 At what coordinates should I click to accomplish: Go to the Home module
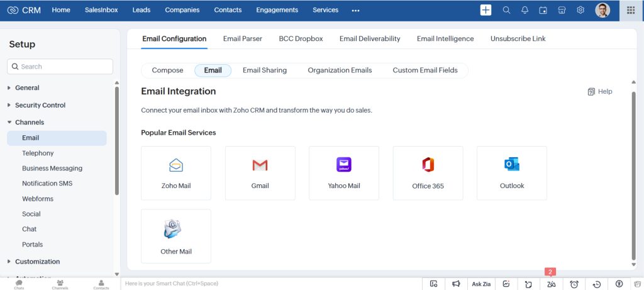61,10
